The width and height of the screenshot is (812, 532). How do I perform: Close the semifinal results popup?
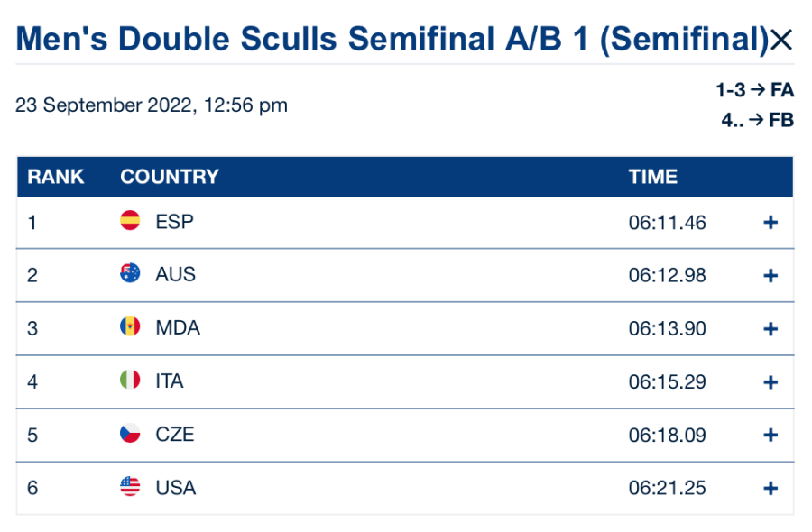point(780,40)
